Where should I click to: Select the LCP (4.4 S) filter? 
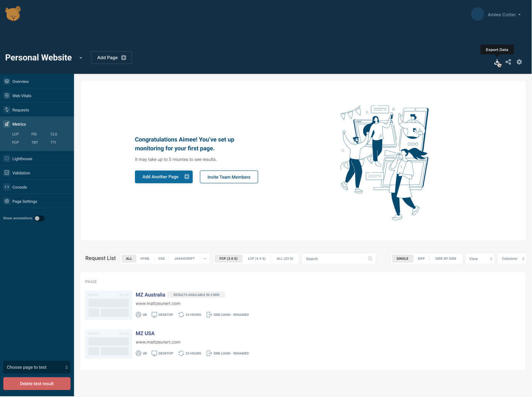tap(257, 259)
